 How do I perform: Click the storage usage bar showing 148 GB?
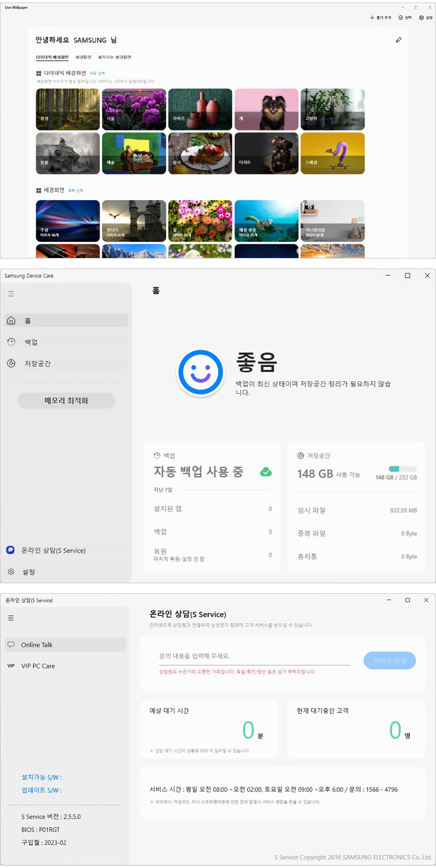pyautogui.click(x=402, y=469)
